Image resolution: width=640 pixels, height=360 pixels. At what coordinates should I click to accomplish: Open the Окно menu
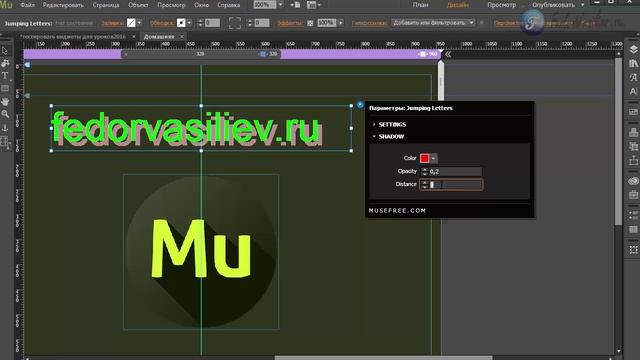click(202, 5)
